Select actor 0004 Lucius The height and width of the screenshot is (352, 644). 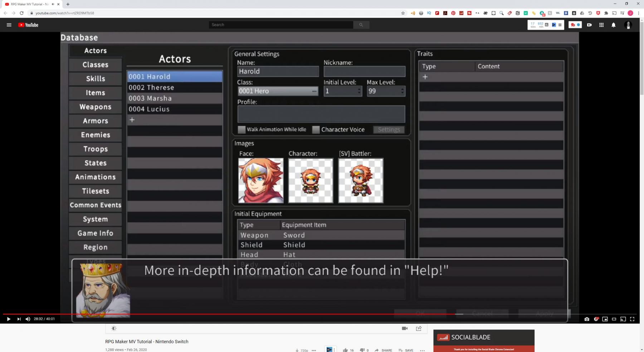pyautogui.click(x=175, y=109)
